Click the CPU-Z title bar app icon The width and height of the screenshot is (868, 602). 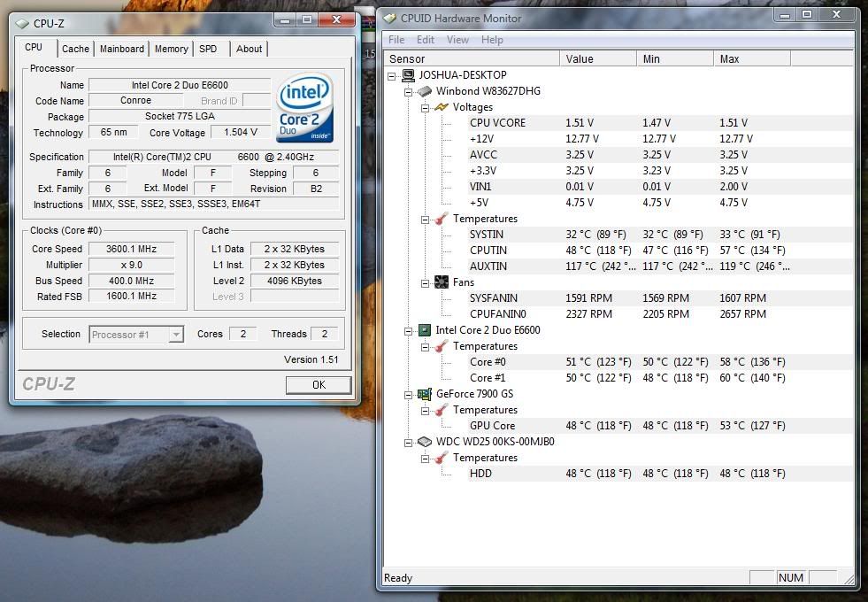(22, 23)
